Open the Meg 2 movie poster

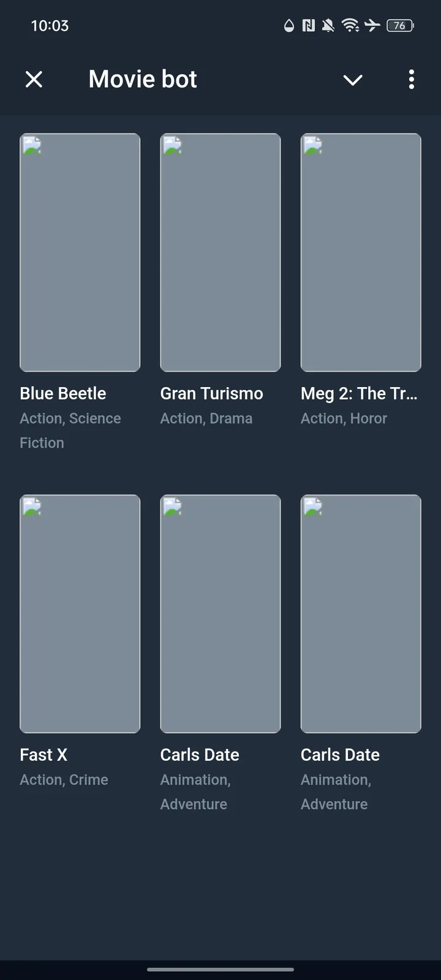pyautogui.click(x=361, y=252)
